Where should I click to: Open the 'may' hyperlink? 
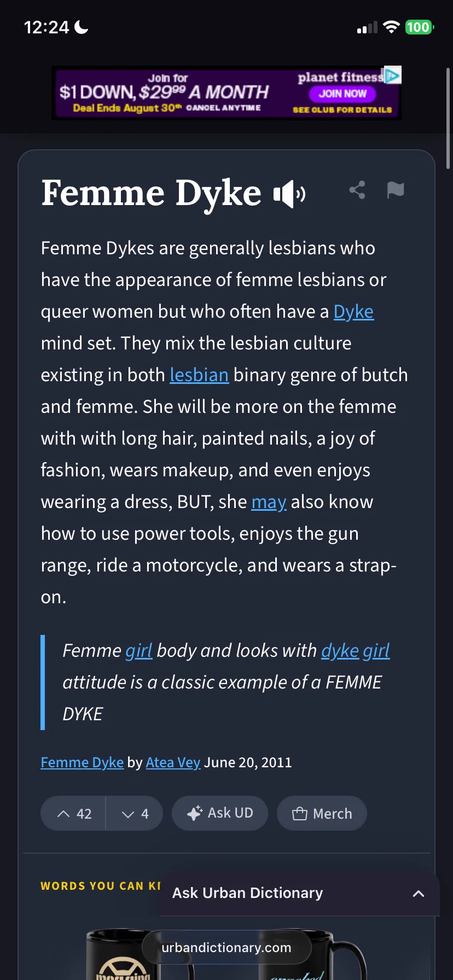[269, 502]
